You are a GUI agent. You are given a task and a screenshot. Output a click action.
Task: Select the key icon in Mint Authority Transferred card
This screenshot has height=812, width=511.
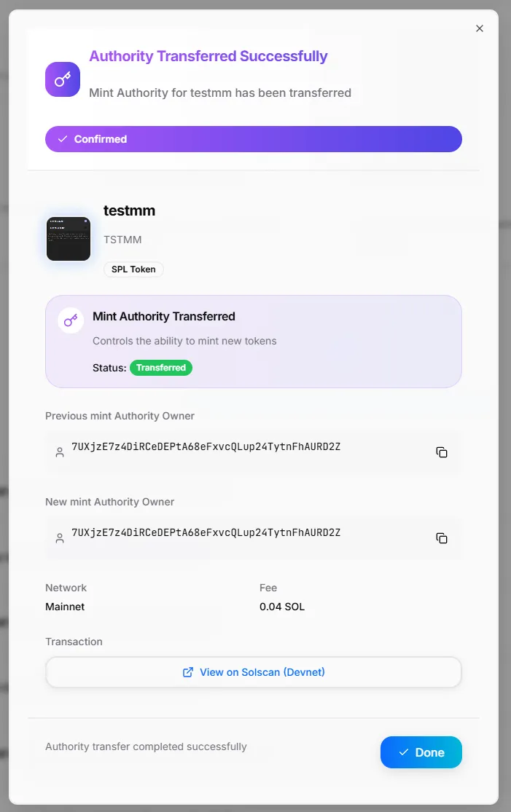coord(70,320)
